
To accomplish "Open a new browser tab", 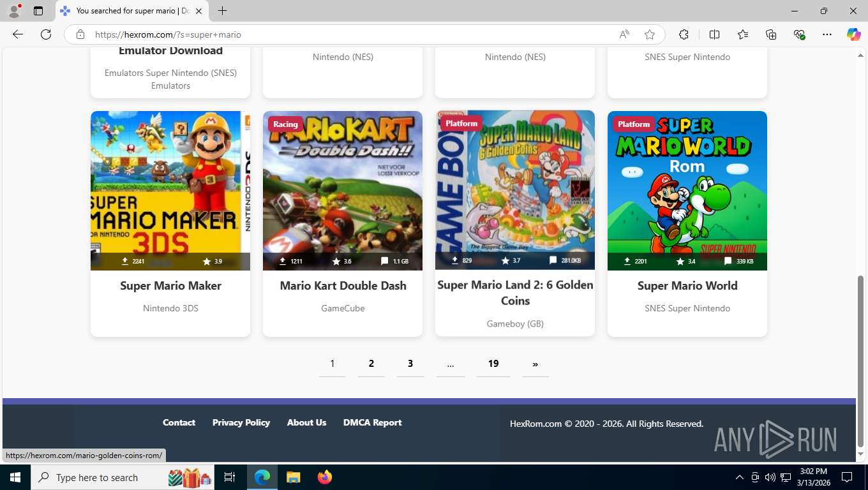I will [222, 11].
